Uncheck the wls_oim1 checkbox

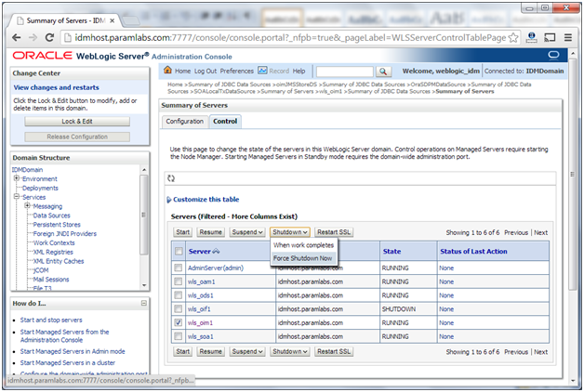click(x=179, y=323)
